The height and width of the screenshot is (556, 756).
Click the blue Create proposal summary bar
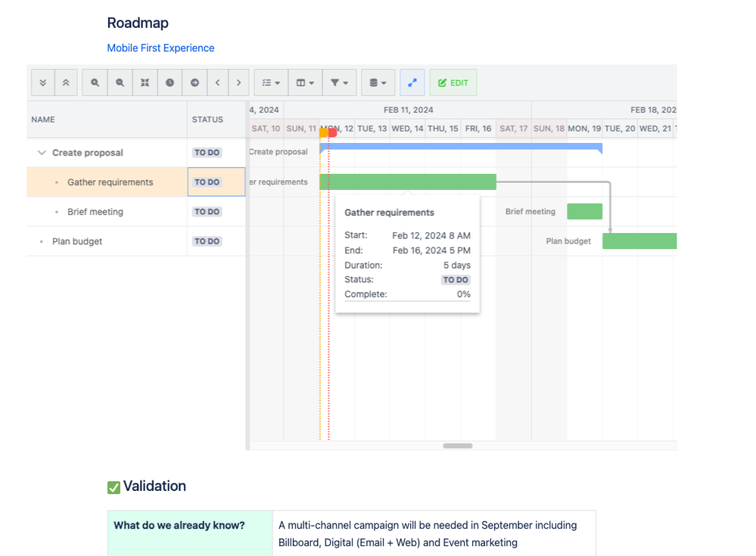click(461, 147)
